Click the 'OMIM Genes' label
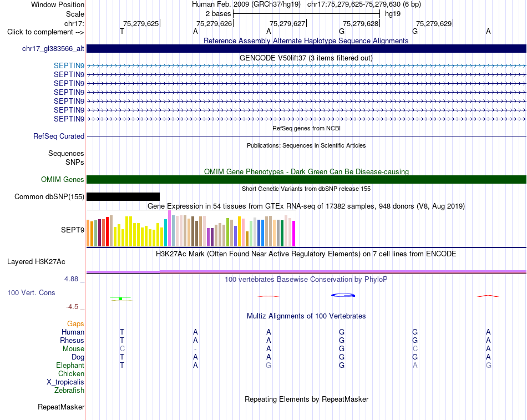This screenshot has height=420, width=527. tap(62, 180)
